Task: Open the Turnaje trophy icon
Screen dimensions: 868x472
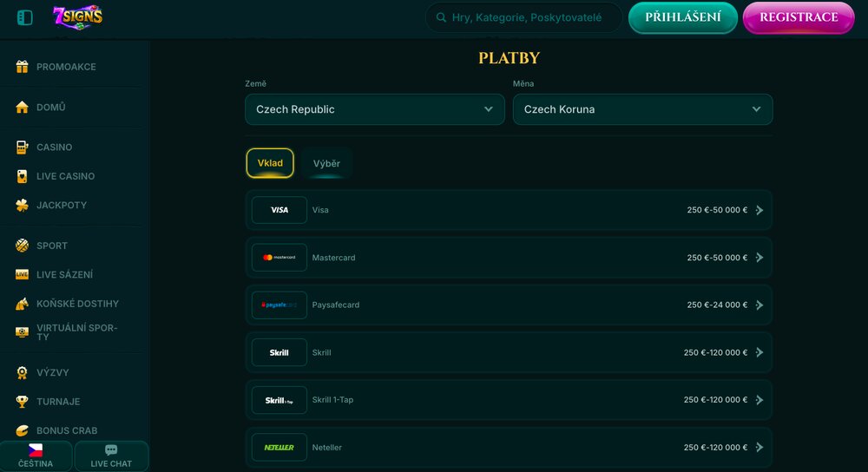Action: (x=23, y=402)
